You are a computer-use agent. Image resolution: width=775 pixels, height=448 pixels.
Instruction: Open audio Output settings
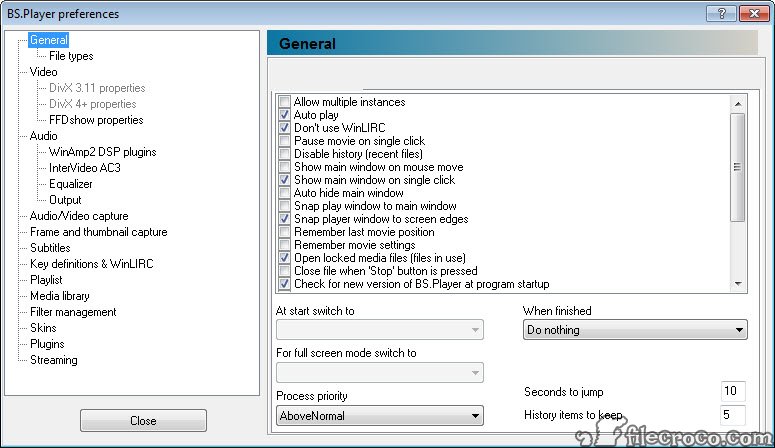(x=65, y=200)
